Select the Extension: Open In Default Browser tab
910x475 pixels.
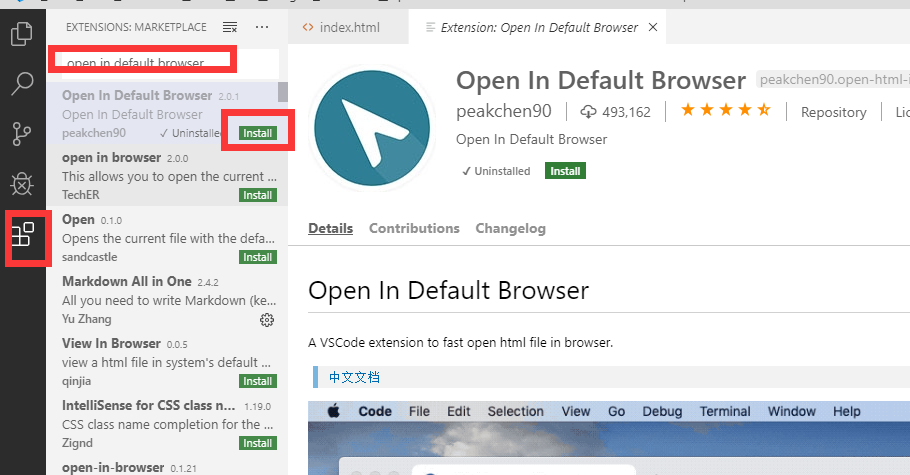point(539,27)
